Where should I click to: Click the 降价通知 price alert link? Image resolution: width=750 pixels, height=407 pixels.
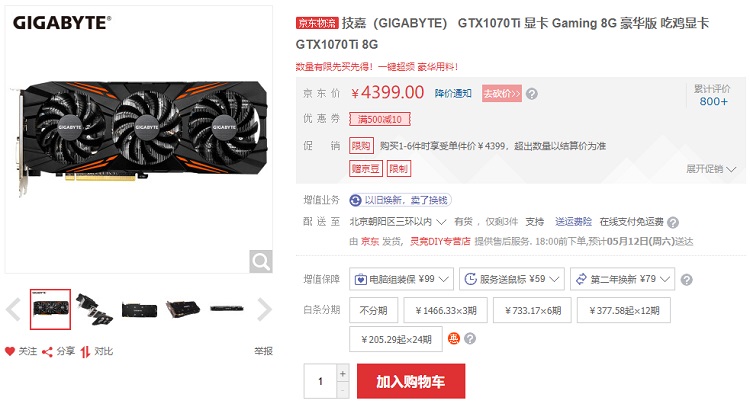pos(453,94)
